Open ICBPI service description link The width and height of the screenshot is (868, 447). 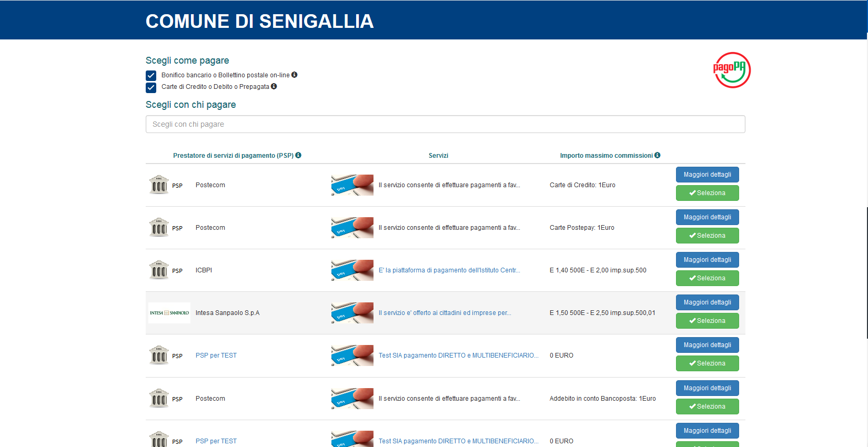(x=449, y=270)
